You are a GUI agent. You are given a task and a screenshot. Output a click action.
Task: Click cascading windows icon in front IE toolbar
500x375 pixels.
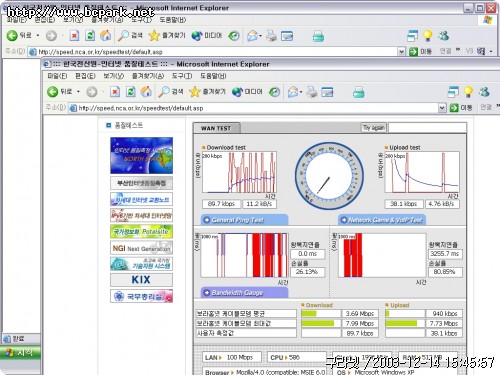coord(453,92)
